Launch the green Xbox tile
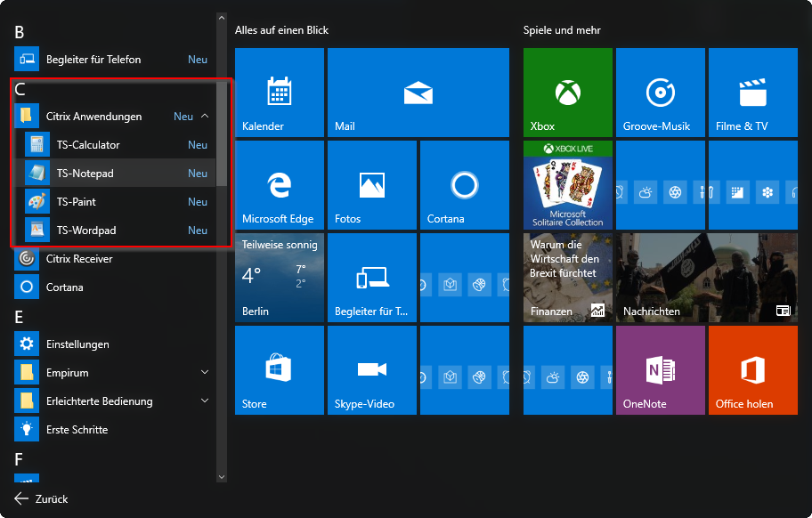The height and width of the screenshot is (518, 812). coord(567,93)
